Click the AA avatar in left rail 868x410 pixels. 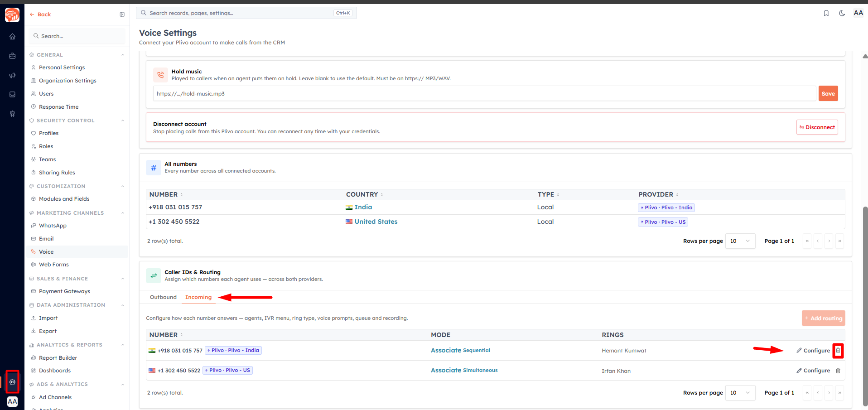coord(12,401)
